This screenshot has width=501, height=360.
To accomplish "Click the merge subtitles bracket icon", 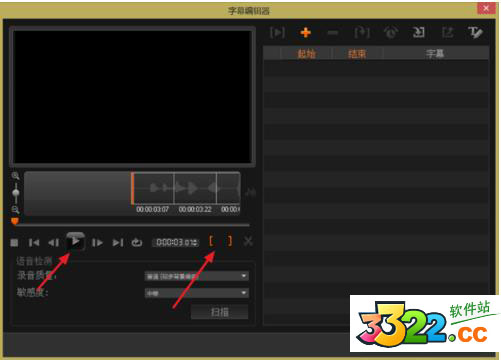I will [x=362, y=33].
